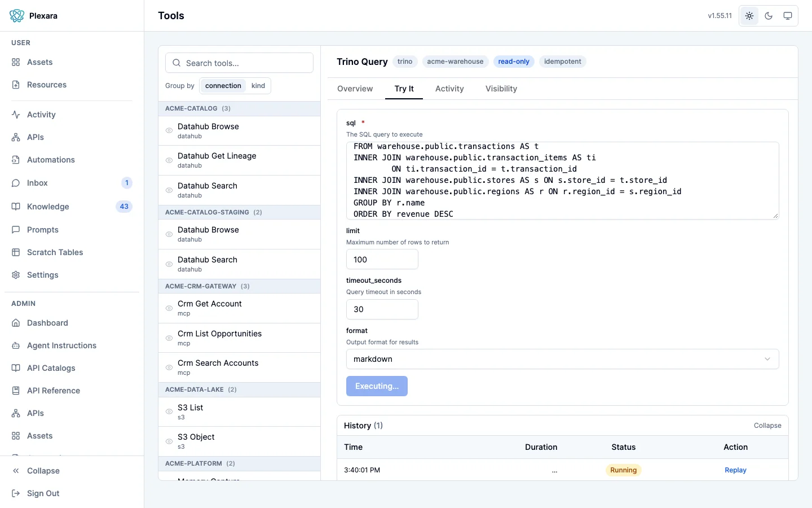812x508 pixels.
Task: Click the Executing... button
Action: pos(377,386)
